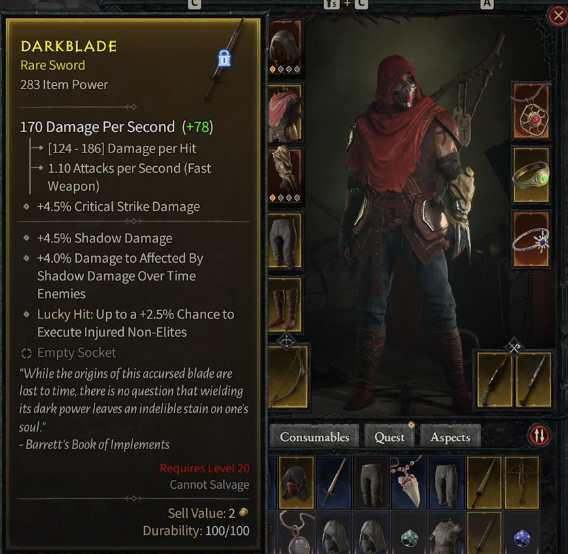Viewport: 568px width, 554px height.
Task: Close the character panel with red X
Action: pyautogui.click(x=558, y=16)
